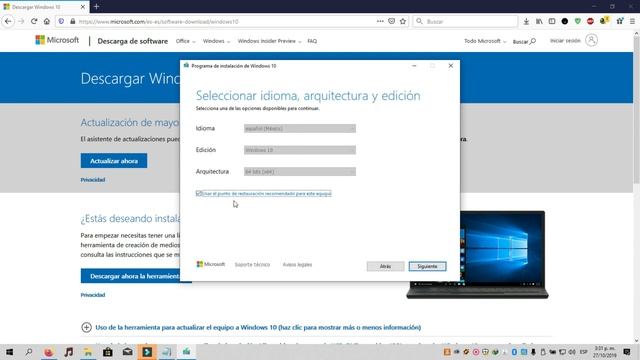The height and width of the screenshot is (360, 640).
Task: Open the red adblock extension icon
Action: tap(590, 21)
